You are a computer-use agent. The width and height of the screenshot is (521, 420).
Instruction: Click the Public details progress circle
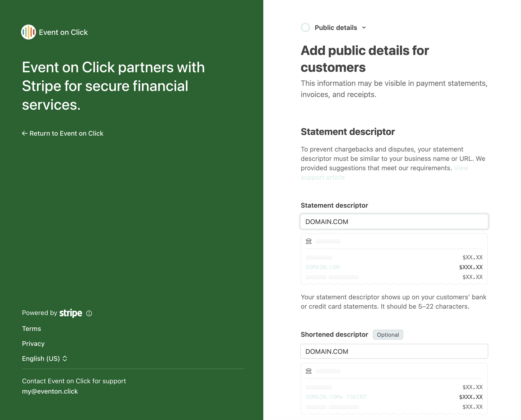[305, 28]
